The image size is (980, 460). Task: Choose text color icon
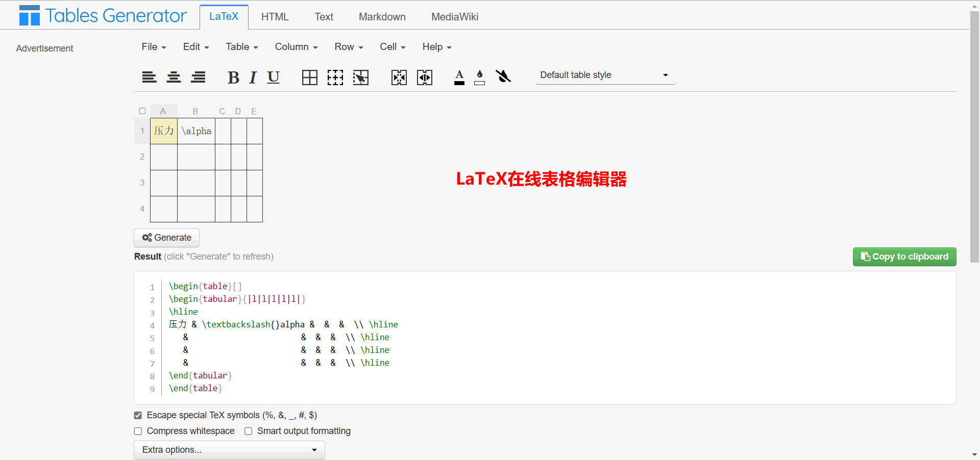pos(459,77)
